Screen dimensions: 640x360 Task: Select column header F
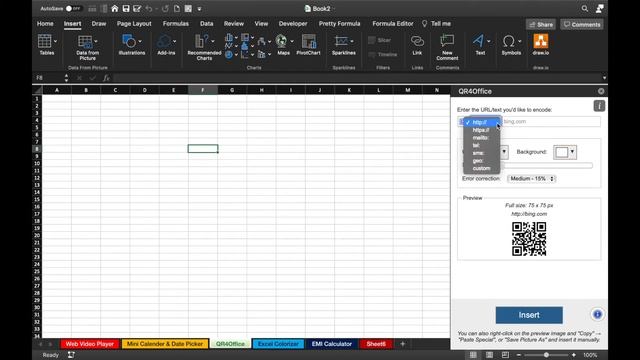click(x=202, y=90)
